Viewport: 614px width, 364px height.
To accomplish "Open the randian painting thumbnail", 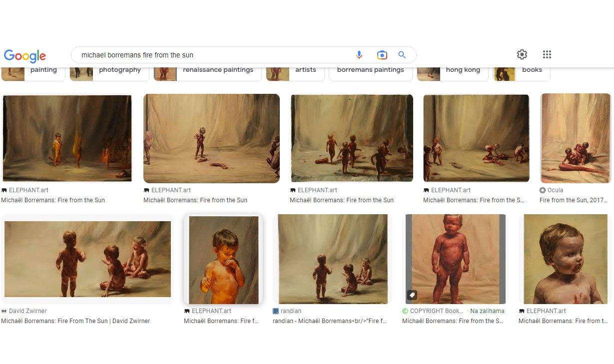I will point(333,259).
